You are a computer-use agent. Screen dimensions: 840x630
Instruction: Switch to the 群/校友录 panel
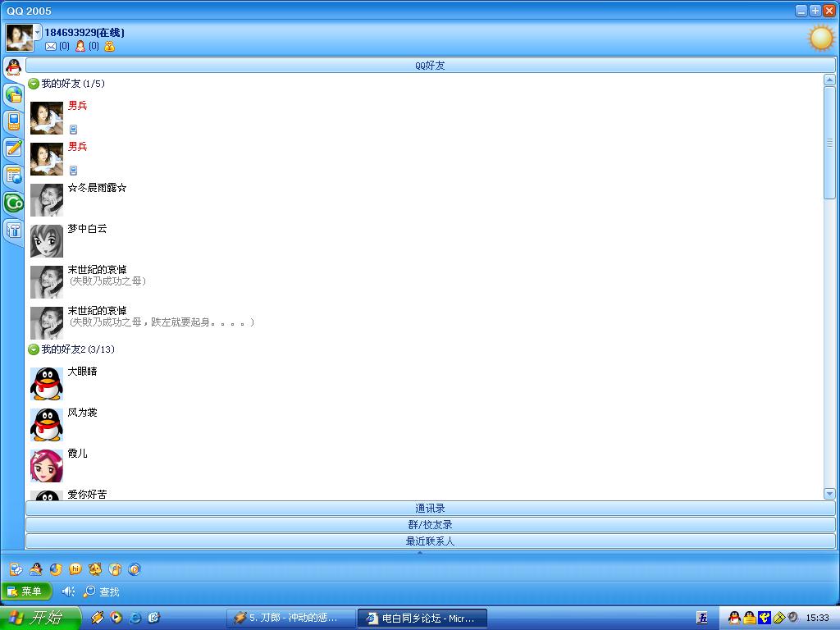[x=430, y=525]
